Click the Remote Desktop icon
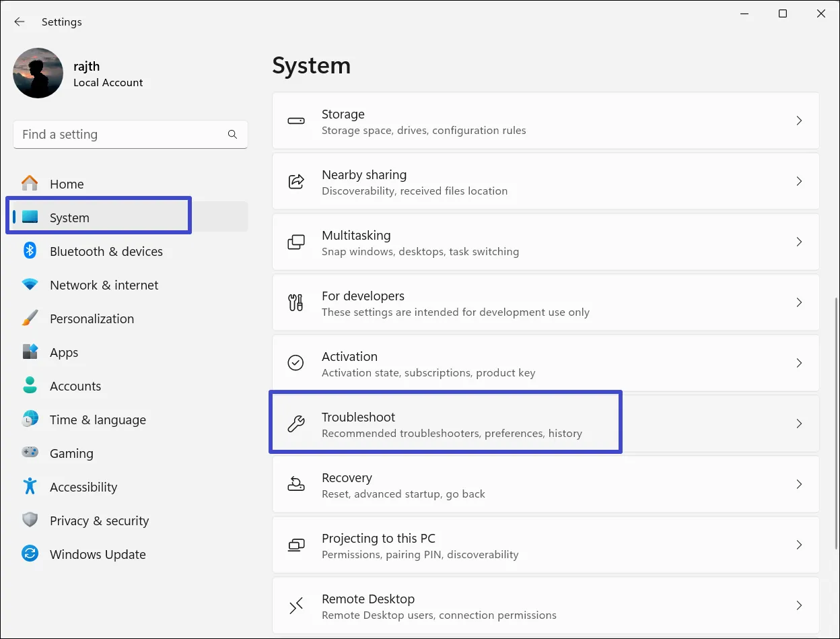The image size is (840, 639). click(x=296, y=606)
